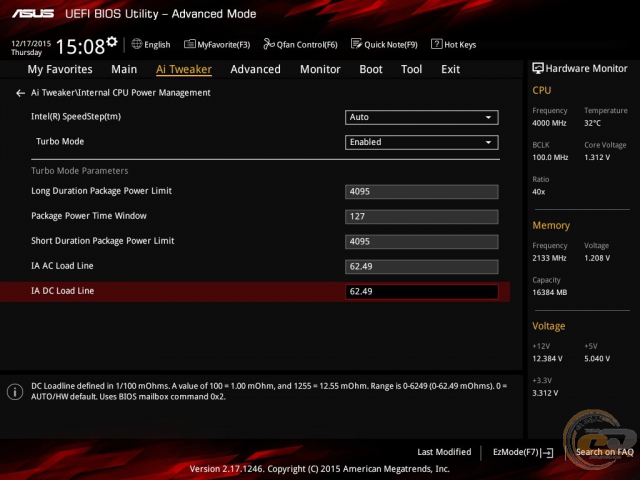Select the Ai Tweaker tab

tap(184, 69)
